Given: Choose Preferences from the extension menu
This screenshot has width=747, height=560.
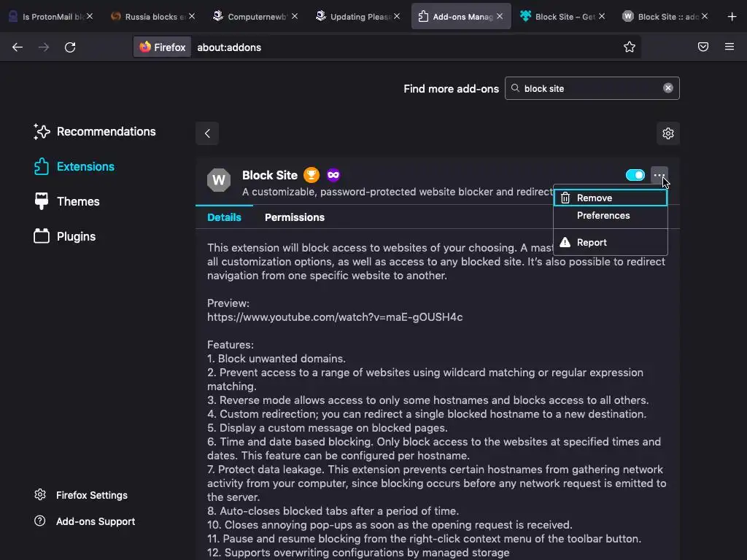Looking at the screenshot, I should click(x=611, y=216).
